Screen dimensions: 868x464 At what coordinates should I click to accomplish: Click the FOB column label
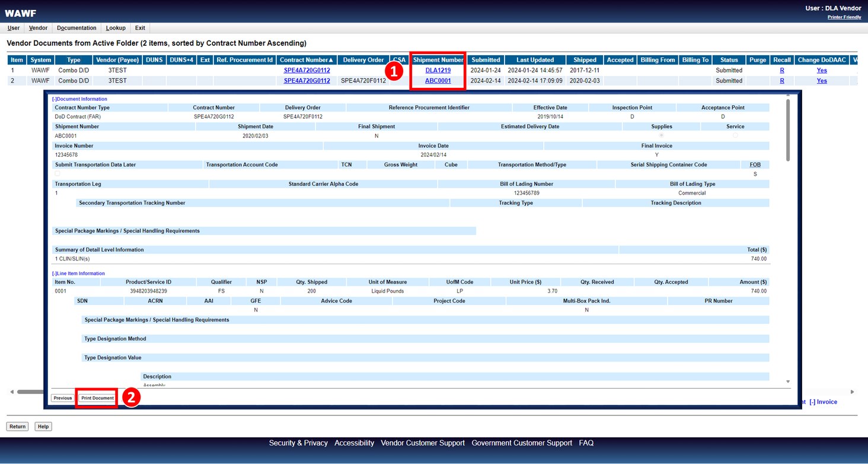755,164
